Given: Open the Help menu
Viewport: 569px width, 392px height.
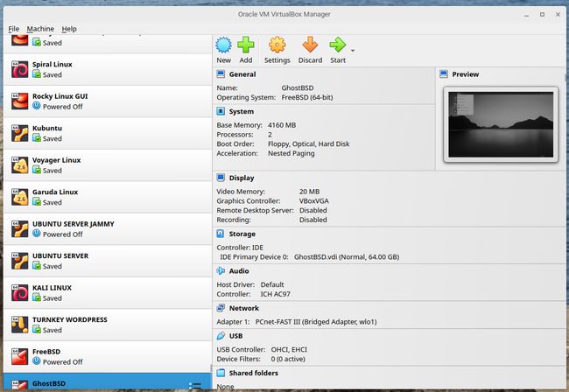Looking at the screenshot, I should coord(69,29).
